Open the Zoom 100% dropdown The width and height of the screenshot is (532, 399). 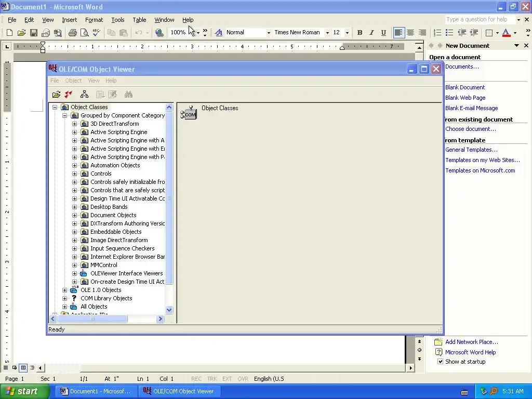198,33
